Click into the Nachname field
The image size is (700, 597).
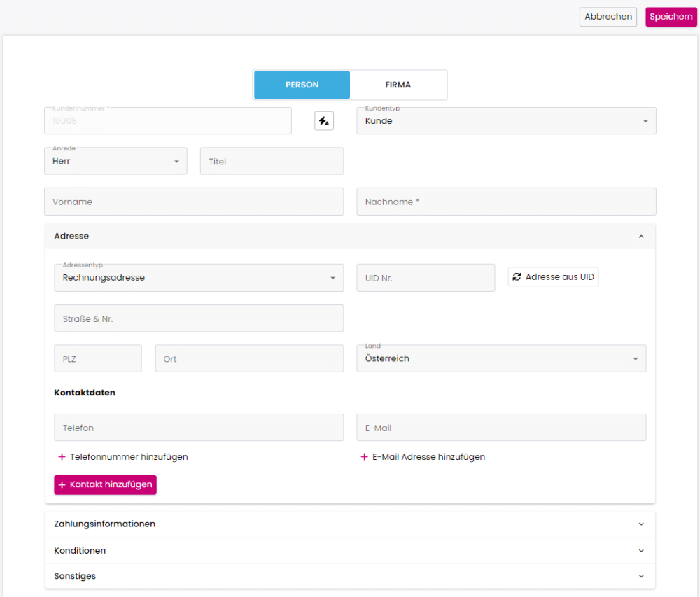coord(506,202)
